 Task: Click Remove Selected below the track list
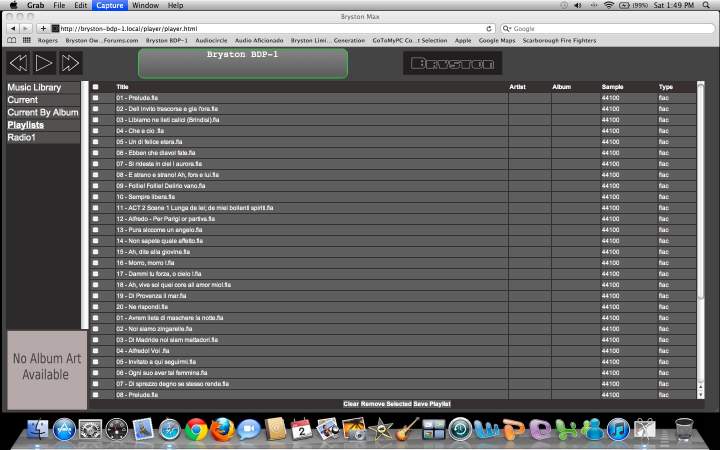tap(386, 404)
